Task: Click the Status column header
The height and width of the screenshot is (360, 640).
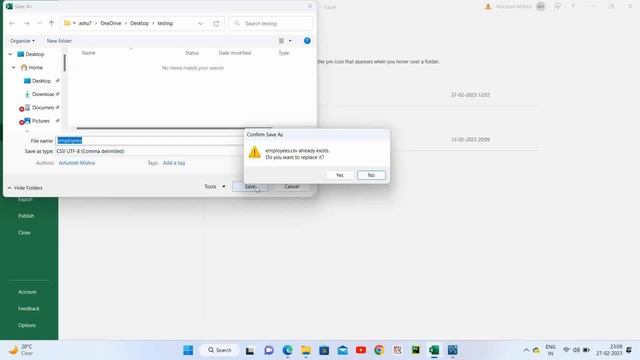Action: [x=192, y=53]
